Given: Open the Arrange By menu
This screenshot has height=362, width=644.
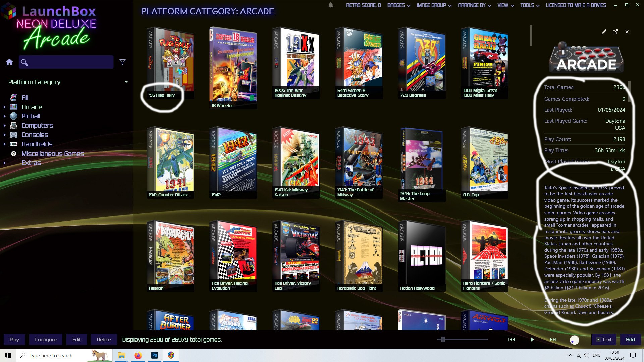Looking at the screenshot, I should point(474,5).
